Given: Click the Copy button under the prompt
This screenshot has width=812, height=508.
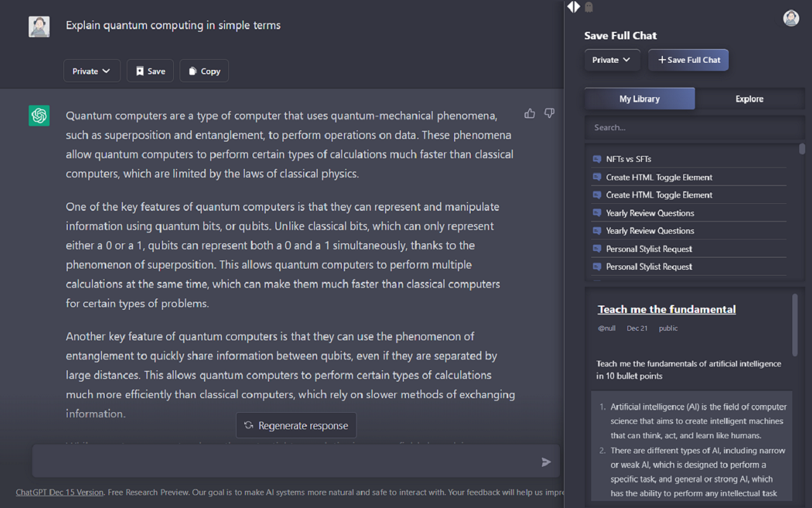Looking at the screenshot, I should 204,71.
